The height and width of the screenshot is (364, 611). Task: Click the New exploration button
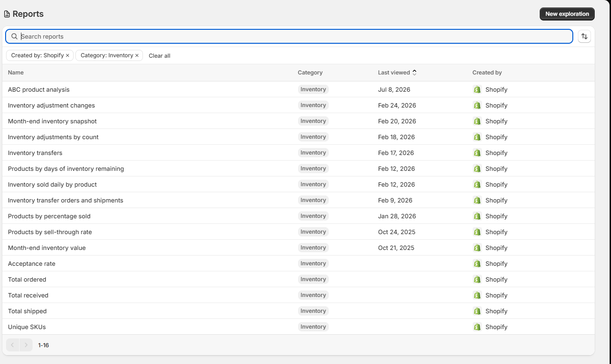coord(567,14)
